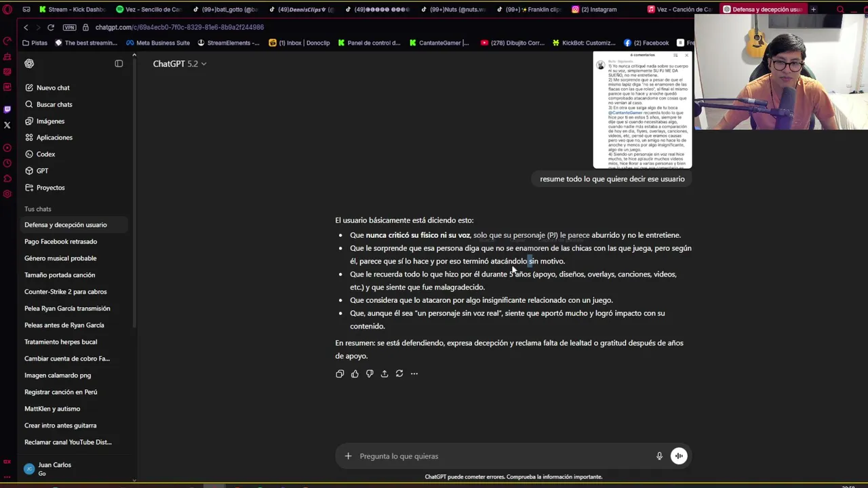The image size is (868, 488).
Task: Open chat Crear intro antes guitarra
Action: click(60, 426)
